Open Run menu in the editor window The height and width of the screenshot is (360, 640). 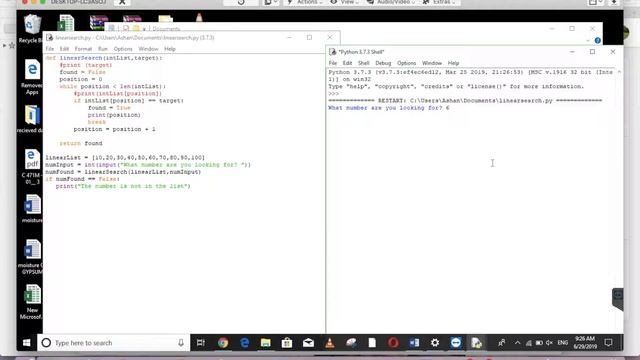pos(103,49)
